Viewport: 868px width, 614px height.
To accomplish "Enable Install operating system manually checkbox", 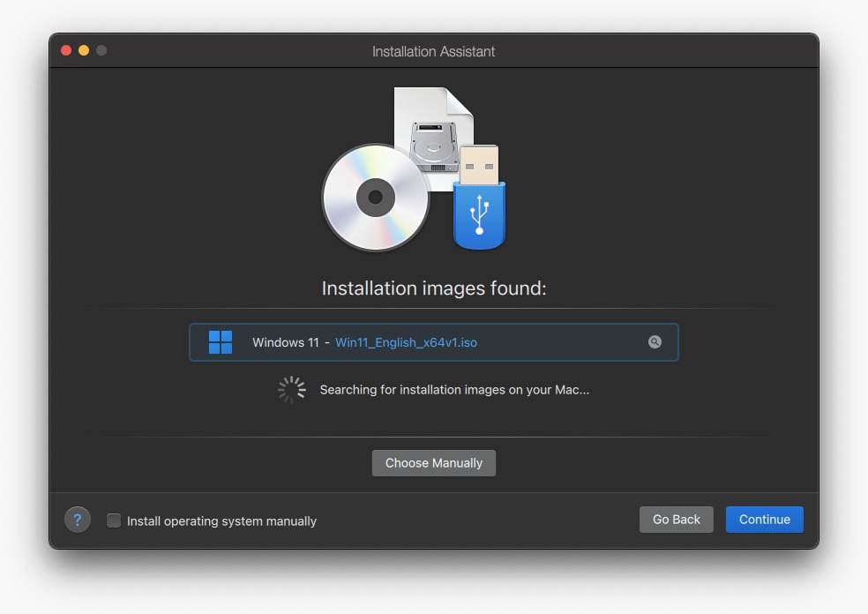I will [114, 520].
